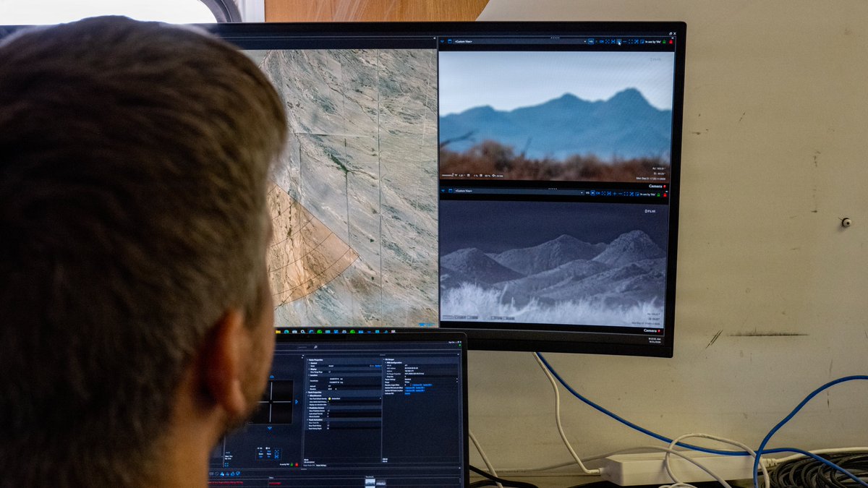Screen dimensions: 868x488
Task: Click the window layout icon in thermal pane
Action: [450, 191]
